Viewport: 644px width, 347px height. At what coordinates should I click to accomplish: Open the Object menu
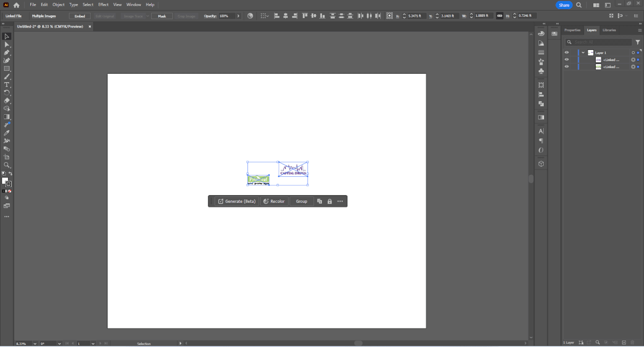pyautogui.click(x=58, y=5)
